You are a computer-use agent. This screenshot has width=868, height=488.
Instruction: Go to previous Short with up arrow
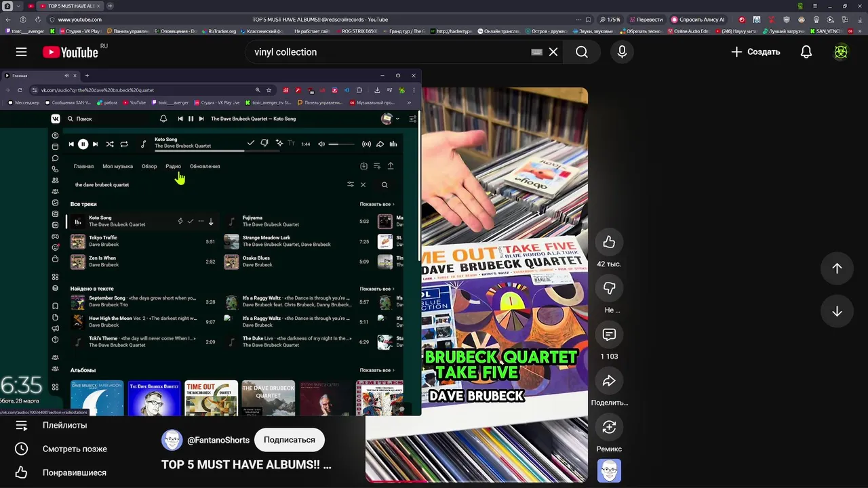(837, 268)
